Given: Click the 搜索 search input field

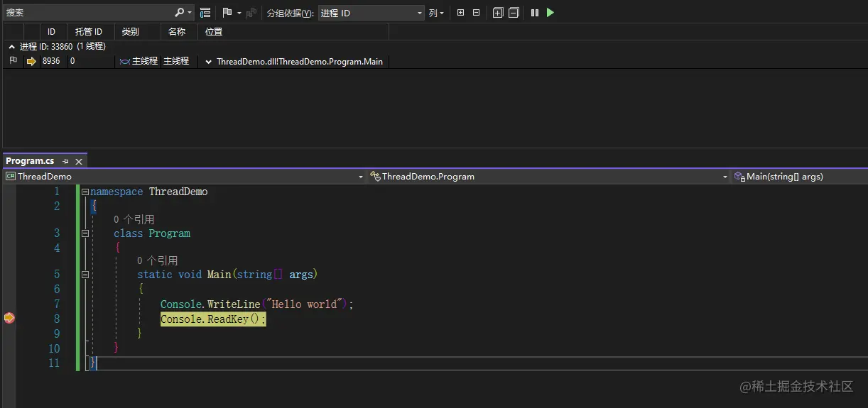Looking at the screenshot, I should pos(85,13).
